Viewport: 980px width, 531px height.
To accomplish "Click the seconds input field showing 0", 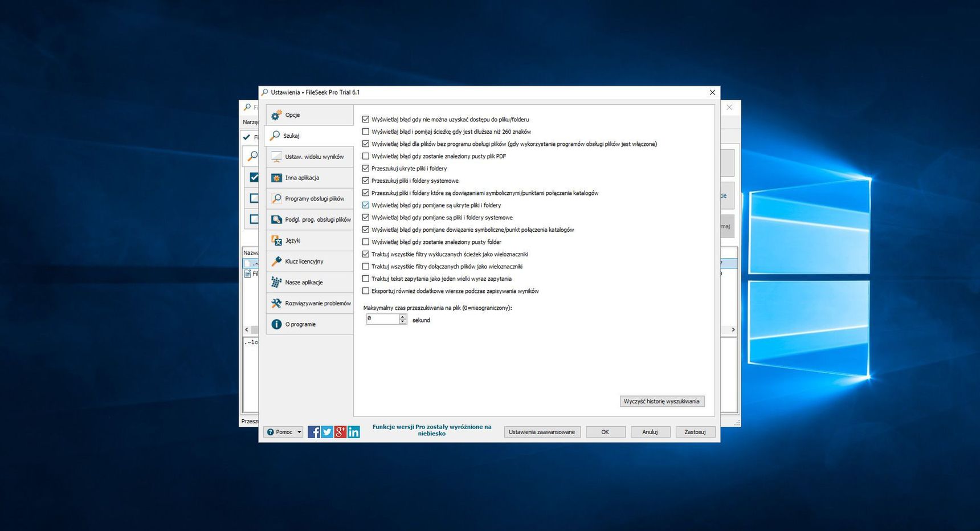I will pos(383,319).
